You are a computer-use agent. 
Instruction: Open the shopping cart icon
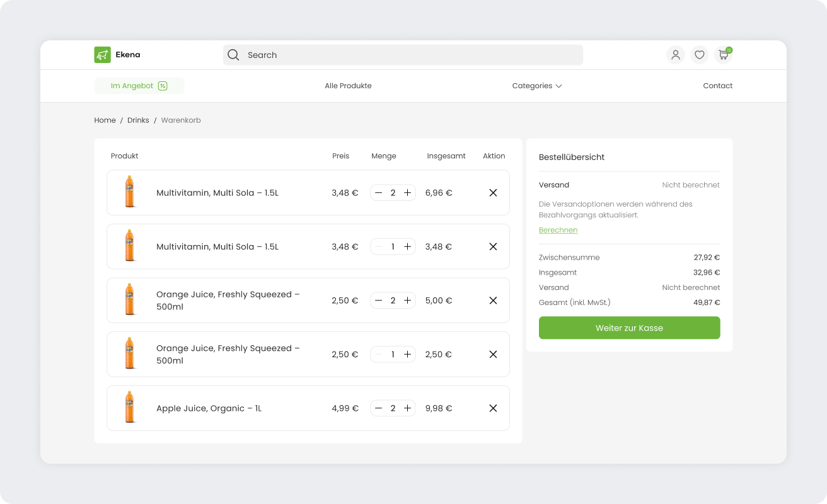pyautogui.click(x=723, y=55)
